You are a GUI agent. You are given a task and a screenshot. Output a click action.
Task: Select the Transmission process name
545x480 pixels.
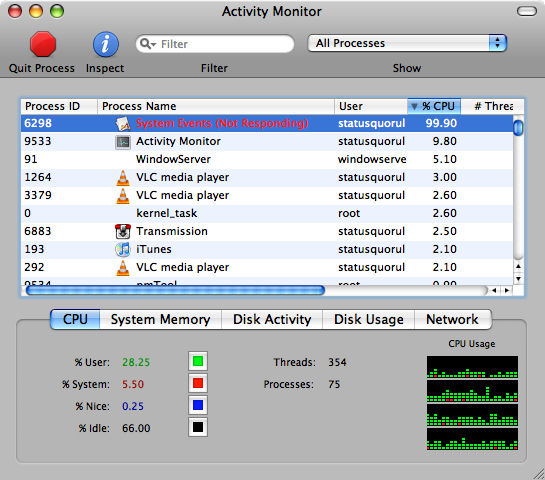pos(172,231)
